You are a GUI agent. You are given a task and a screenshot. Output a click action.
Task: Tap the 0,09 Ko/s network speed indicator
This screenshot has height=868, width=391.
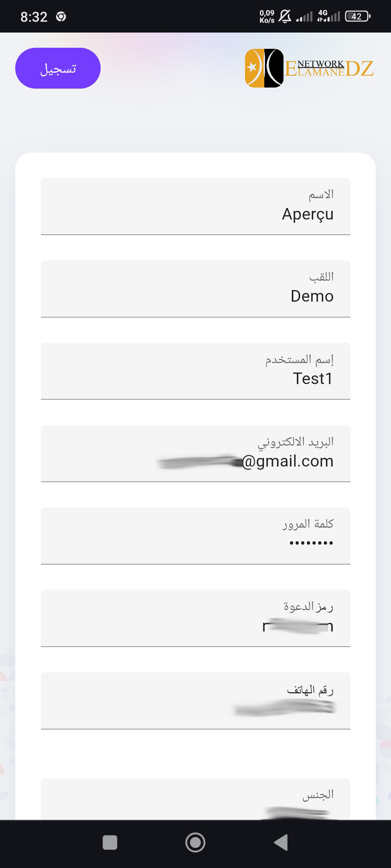[267, 17]
